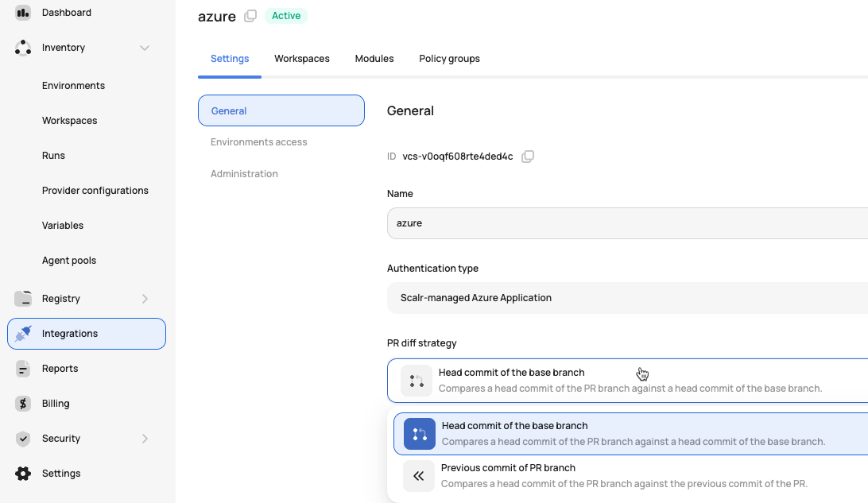The width and height of the screenshot is (868, 503).
Task: Copy the azure name via copy icon
Action: coord(250,16)
